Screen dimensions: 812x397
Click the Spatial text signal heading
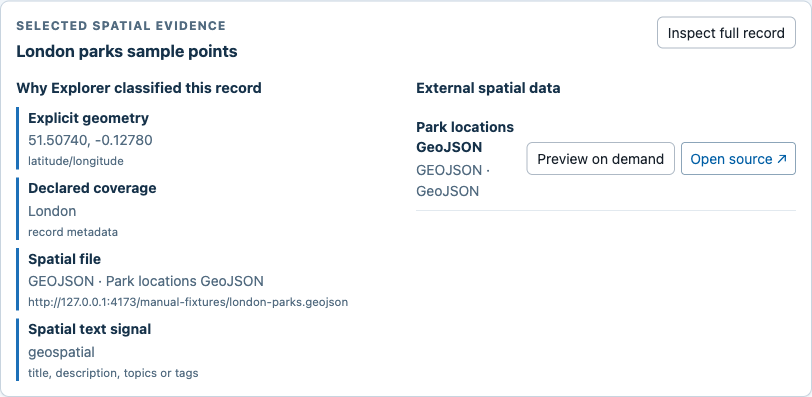90,329
